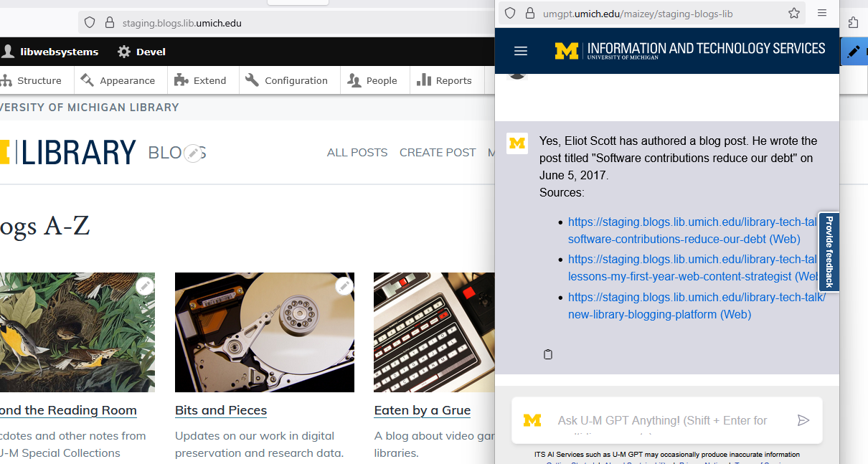Open the browser application menu in umgpt window
This screenshot has height=464, width=868.
[822, 13]
